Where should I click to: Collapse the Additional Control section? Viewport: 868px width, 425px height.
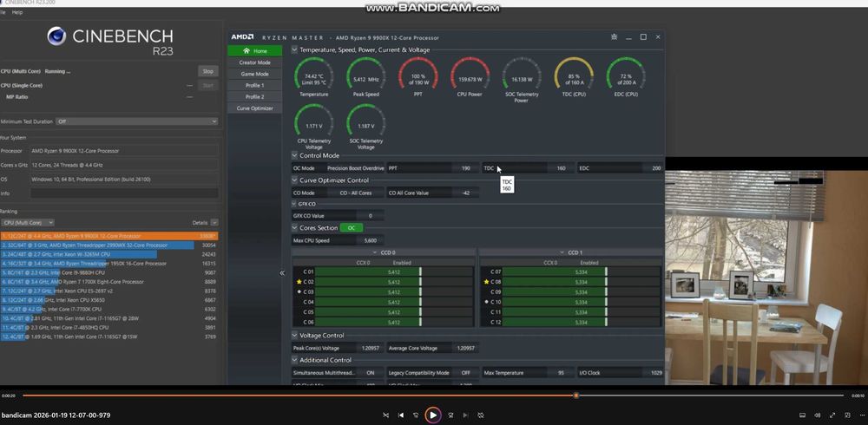(x=294, y=360)
